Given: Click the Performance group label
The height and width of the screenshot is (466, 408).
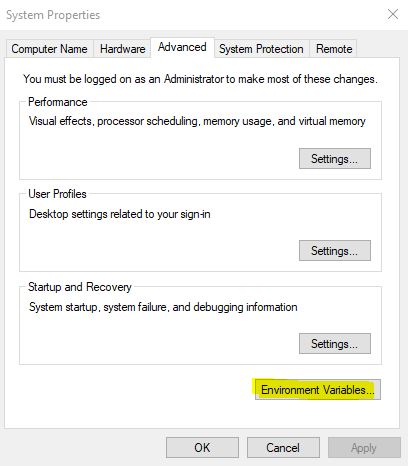Looking at the screenshot, I should 58,102.
